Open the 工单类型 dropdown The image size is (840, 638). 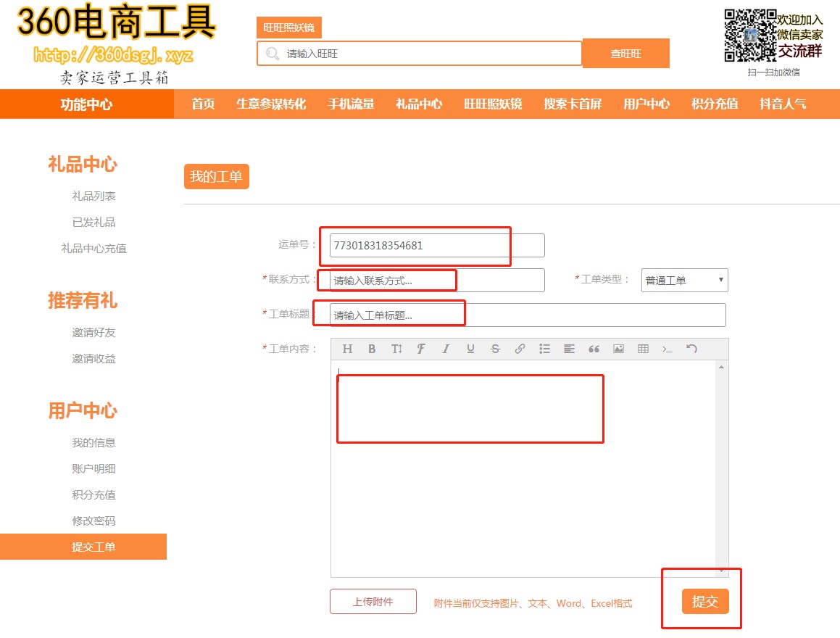tap(684, 281)
